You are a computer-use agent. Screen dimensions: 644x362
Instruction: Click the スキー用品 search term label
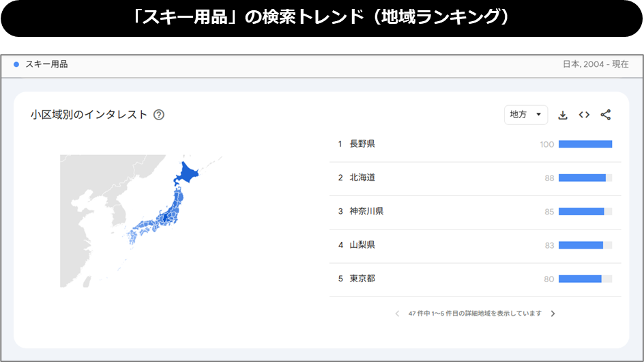46,64
